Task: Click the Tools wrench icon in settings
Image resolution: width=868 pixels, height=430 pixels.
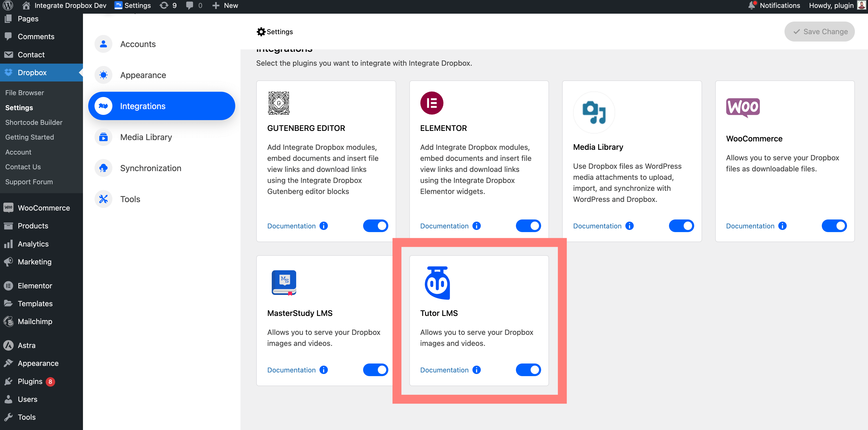Action: [103, 199]
